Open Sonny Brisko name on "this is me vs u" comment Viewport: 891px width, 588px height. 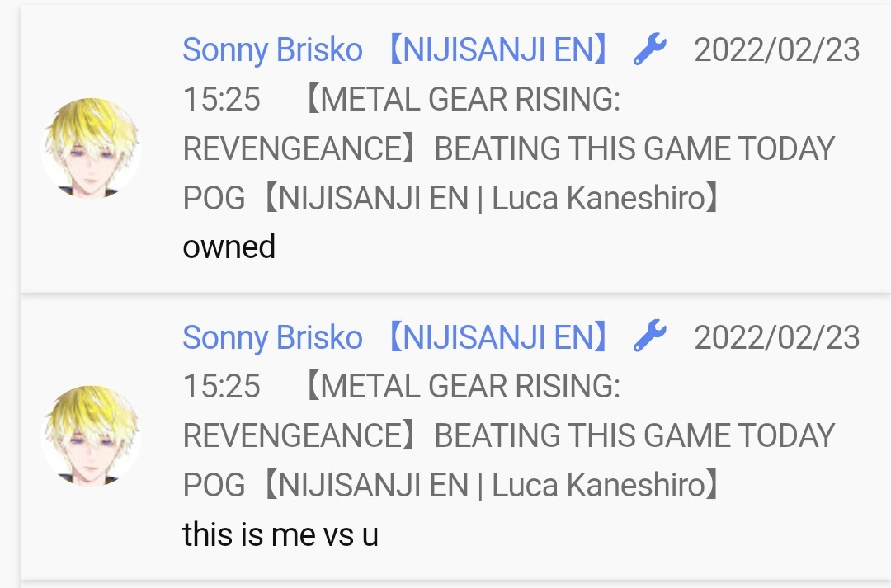click(x=273, y=337)
